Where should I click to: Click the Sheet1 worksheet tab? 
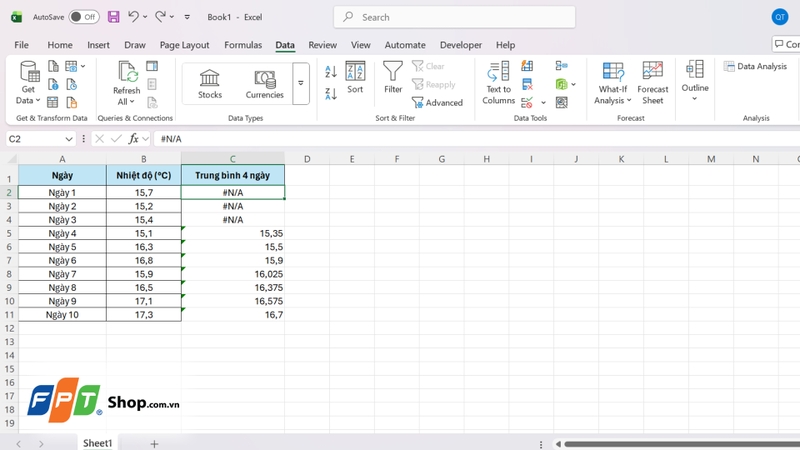point(98,442)
